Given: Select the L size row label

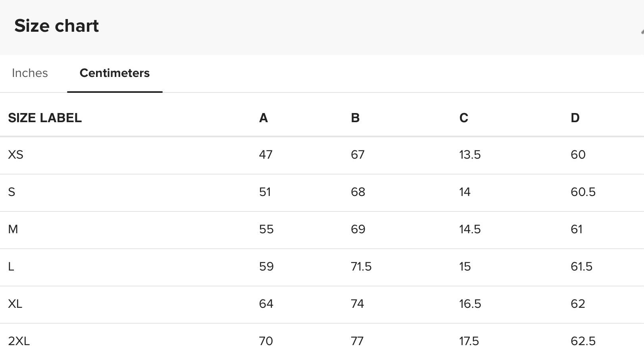Looking at the screenshot, I should coord(11,267).
